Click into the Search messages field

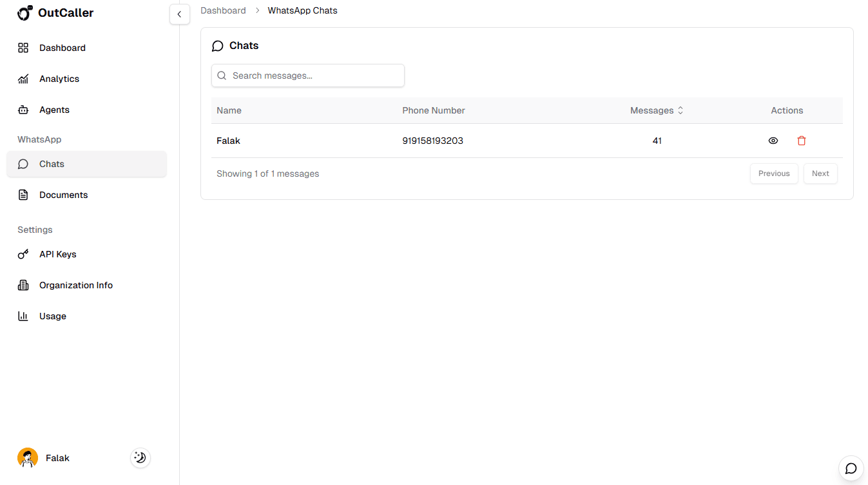pos(308,75)
